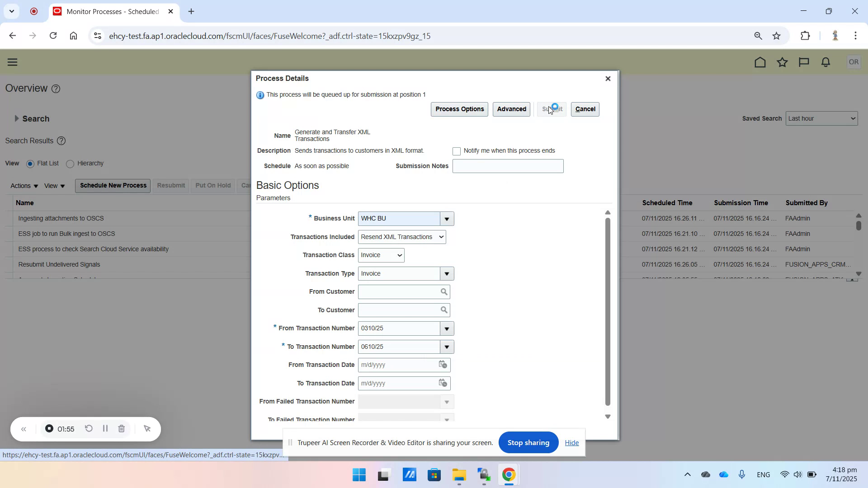This screenshot has height=488, width=868.
Task: Open the Actions menu
Action: point(23,186)
